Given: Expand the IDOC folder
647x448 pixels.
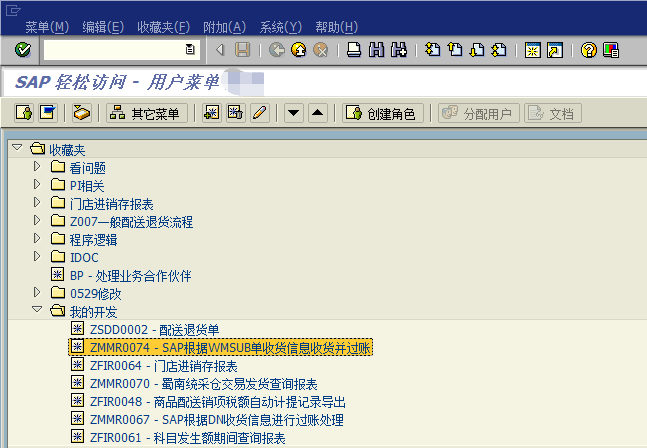Looking at the screenshot, I should coord(37,256).
